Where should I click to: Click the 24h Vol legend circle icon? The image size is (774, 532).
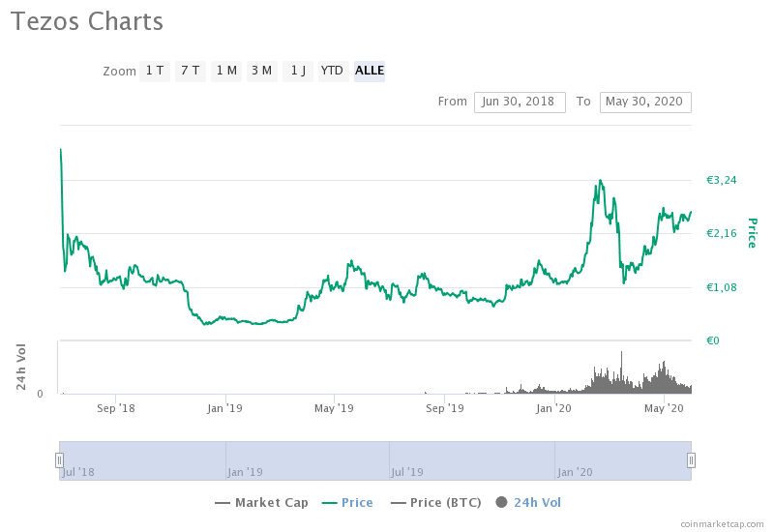[501, 503]
